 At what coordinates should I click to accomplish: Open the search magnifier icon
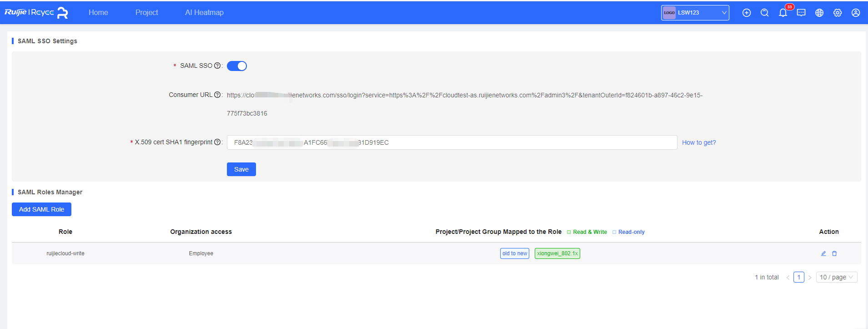pos(764,13)
